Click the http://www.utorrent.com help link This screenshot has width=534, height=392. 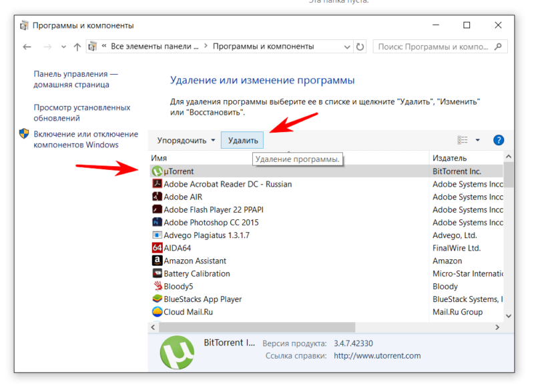[377, 356]
